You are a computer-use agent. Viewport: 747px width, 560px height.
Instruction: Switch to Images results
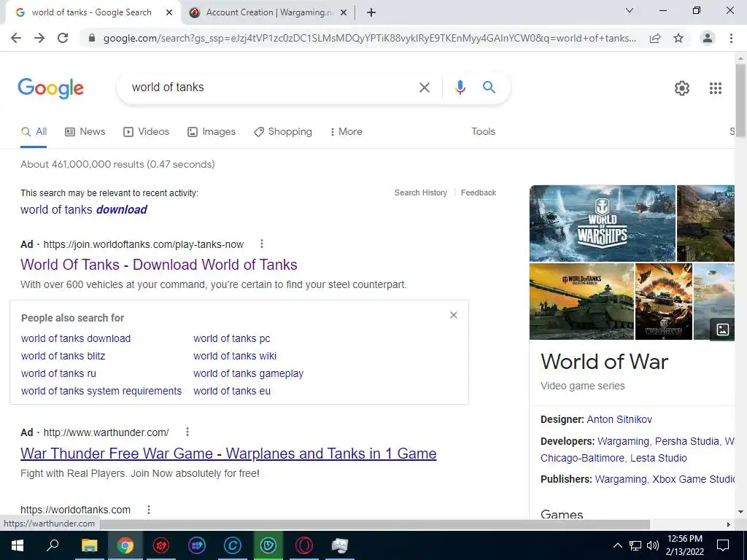click(212, 132)
